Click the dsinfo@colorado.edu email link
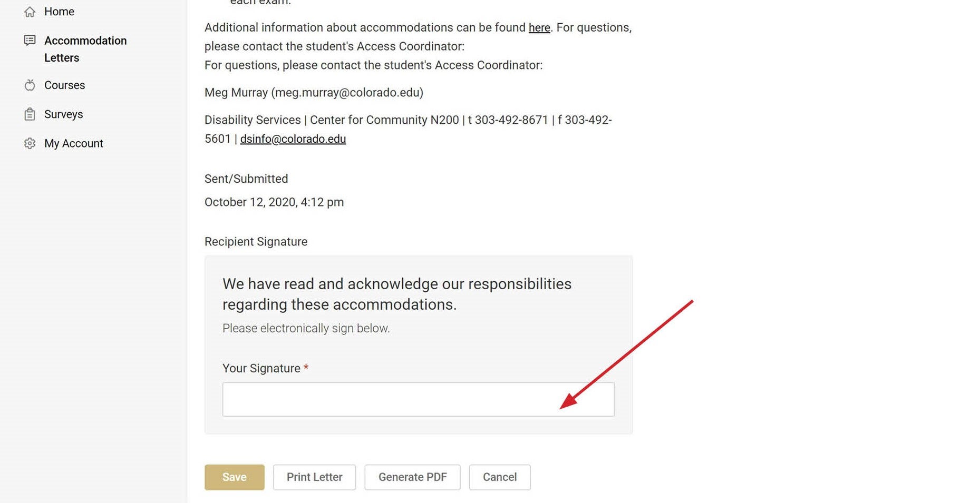Image resolution: width=980 pixels, height=503 pixels. [293, 139]
